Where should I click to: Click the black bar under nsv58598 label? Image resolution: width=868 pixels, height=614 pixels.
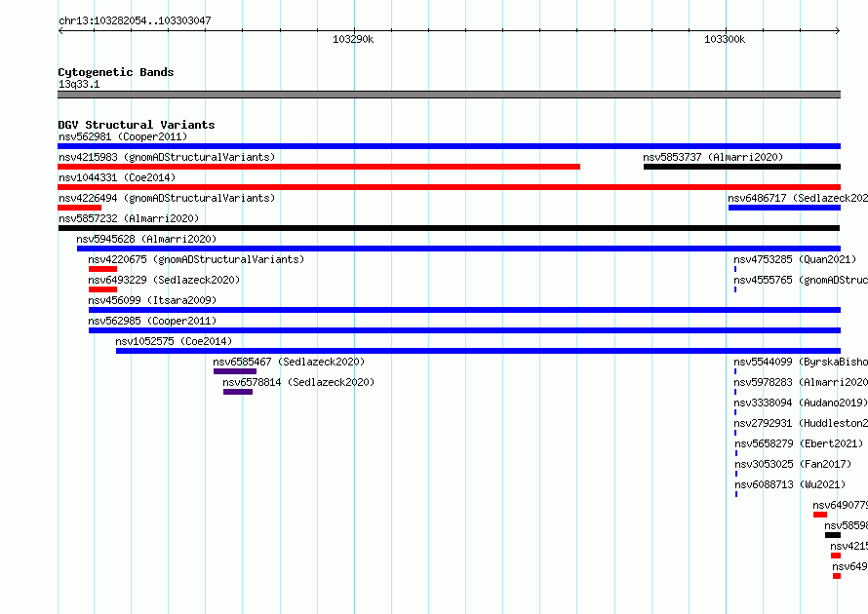pyautogui.click(x=833, y=535)
